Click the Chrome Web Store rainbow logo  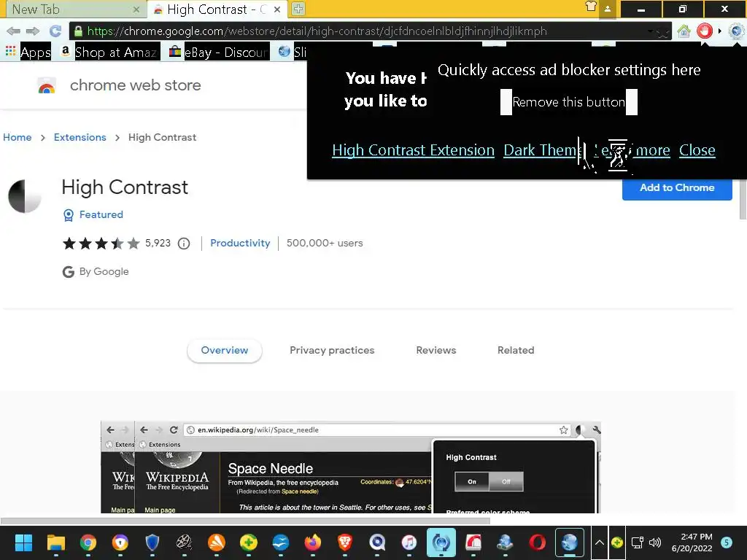[x=47, y=86]
